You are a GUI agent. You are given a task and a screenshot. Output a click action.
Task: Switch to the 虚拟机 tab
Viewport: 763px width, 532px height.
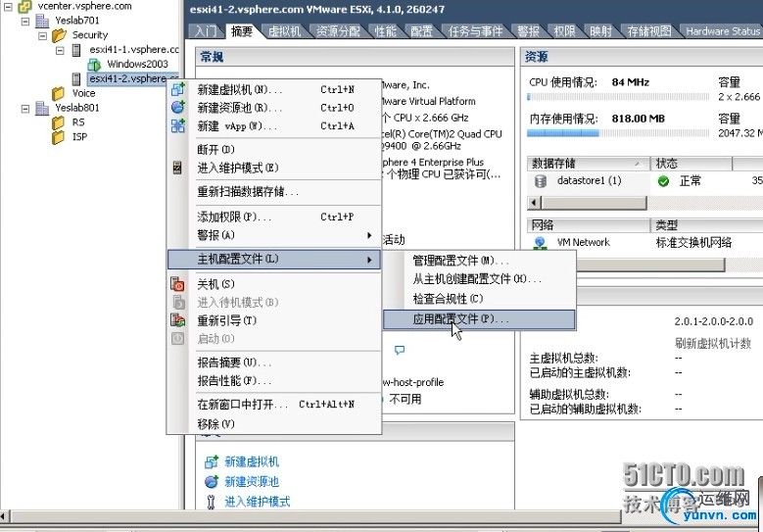tap(284, 31)
